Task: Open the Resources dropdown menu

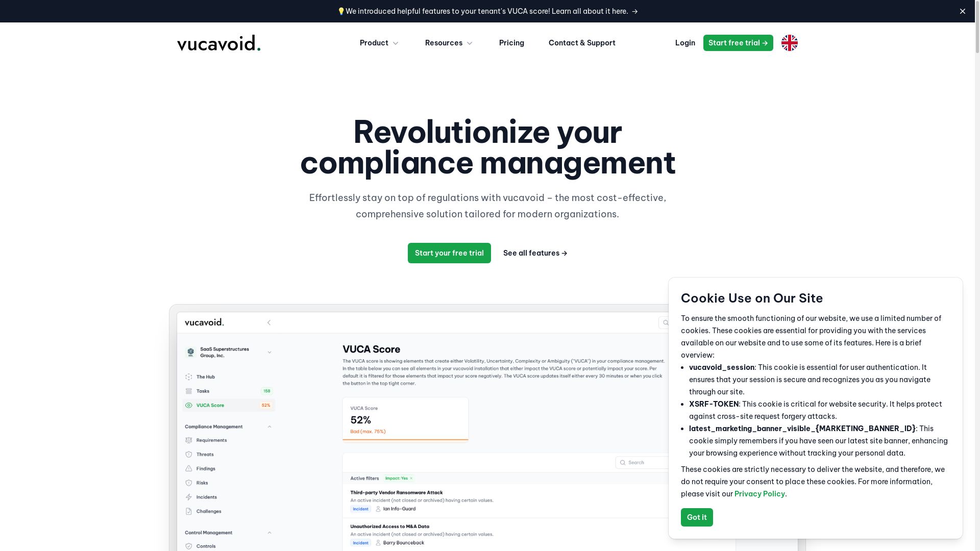Action: pos(448,42)
